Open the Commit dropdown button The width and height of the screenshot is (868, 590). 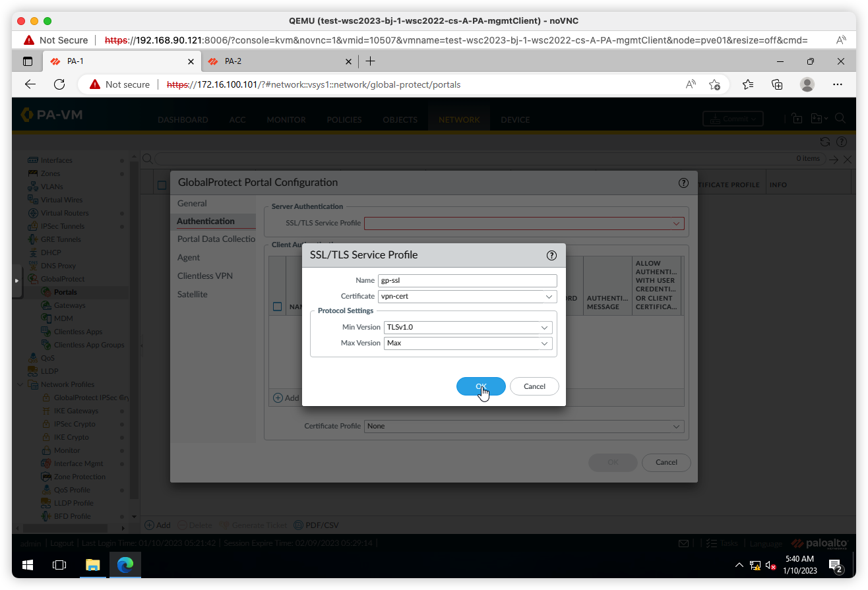point(733,119)
